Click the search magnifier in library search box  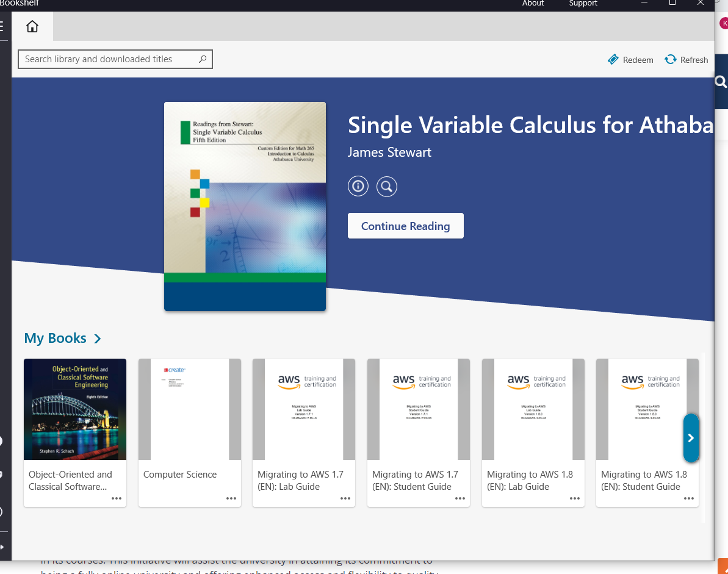[203, 59]
